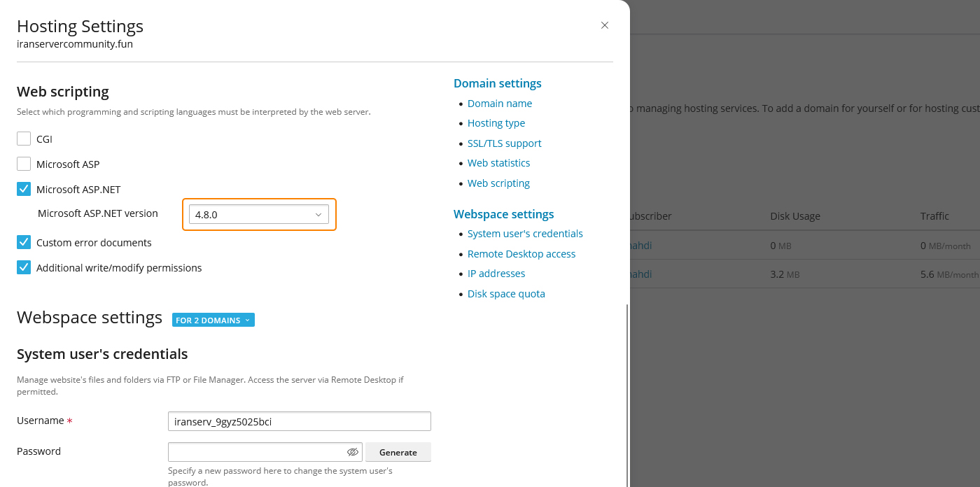Toggle password visibility eye icon

click(x=353, y=452)
